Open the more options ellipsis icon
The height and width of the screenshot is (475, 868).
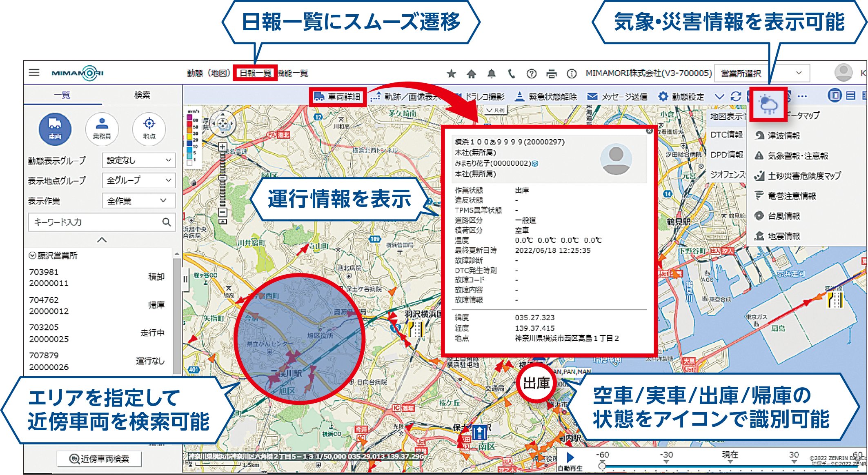coord(802,96)
